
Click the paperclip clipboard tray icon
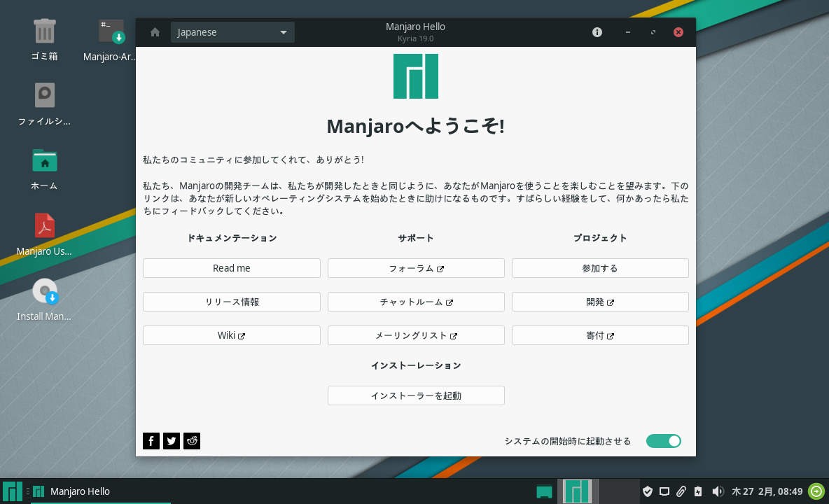coord(681,491)
